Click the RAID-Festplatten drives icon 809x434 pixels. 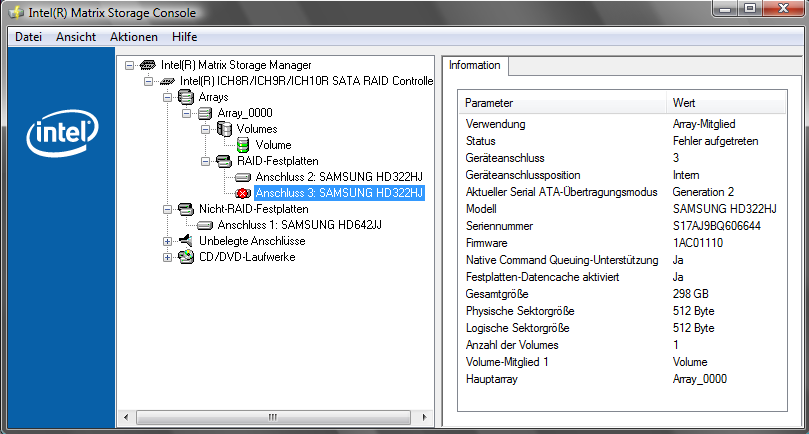tap(224, 161)
